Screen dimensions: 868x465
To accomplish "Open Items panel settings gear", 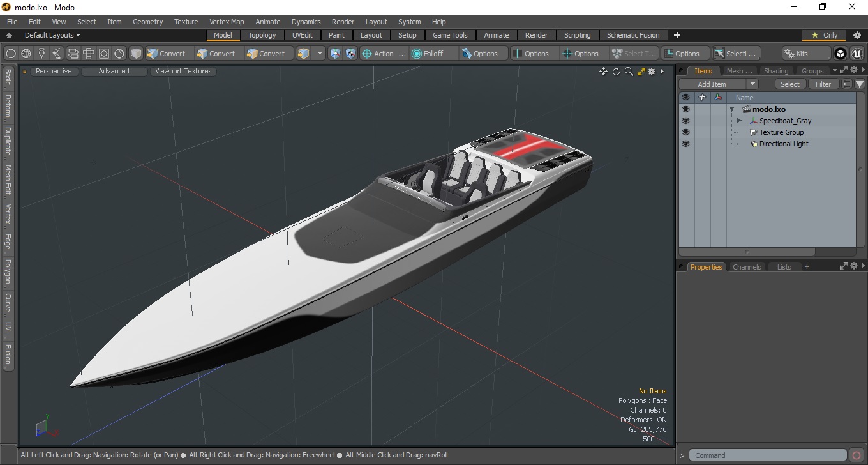I will coord(853,70).
